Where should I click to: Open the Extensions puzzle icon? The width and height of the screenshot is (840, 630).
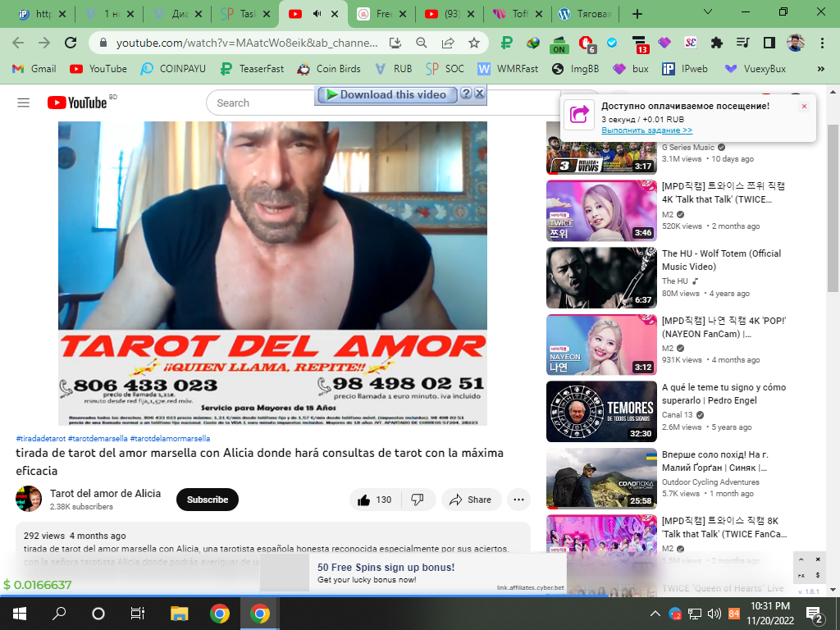point(717,43)
